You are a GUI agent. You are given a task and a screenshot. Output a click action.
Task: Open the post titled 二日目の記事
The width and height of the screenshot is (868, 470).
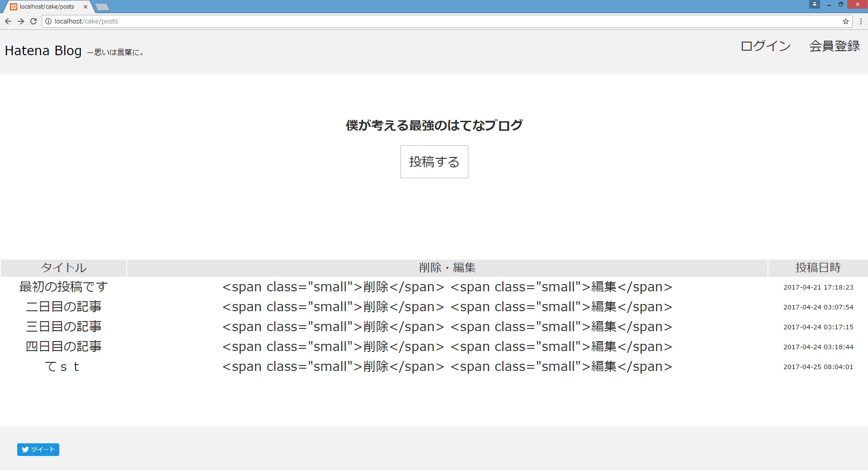(63, 307)
